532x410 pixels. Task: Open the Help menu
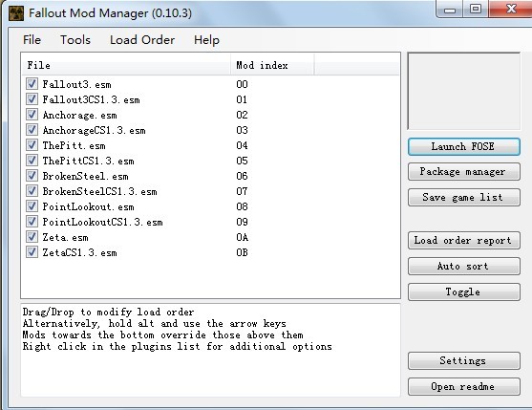coord(206,40)
